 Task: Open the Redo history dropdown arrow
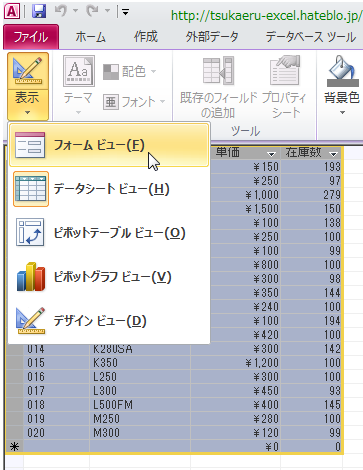107,11
